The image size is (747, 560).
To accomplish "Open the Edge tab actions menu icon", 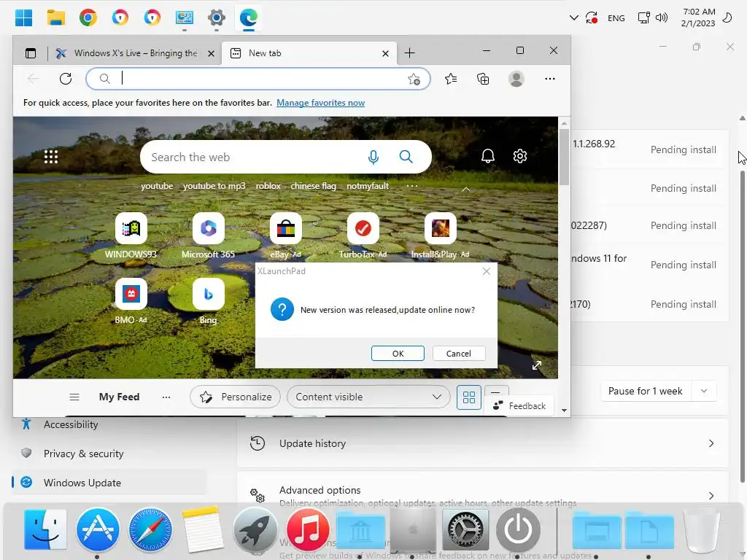I will 31,53.
